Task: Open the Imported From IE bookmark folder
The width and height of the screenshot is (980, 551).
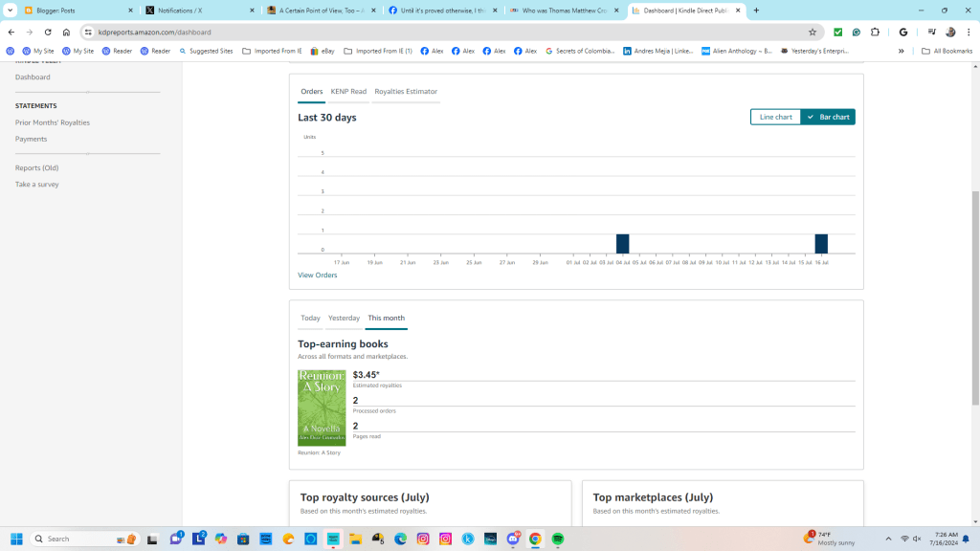Action: coord(271,51)
